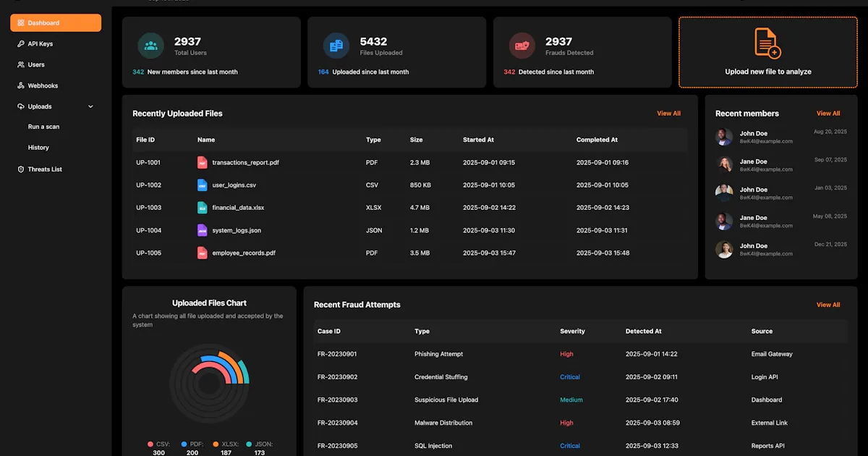Click the JSON icon for system_logs.json
The width and height of the screenshot is (868, 456).
203,230
